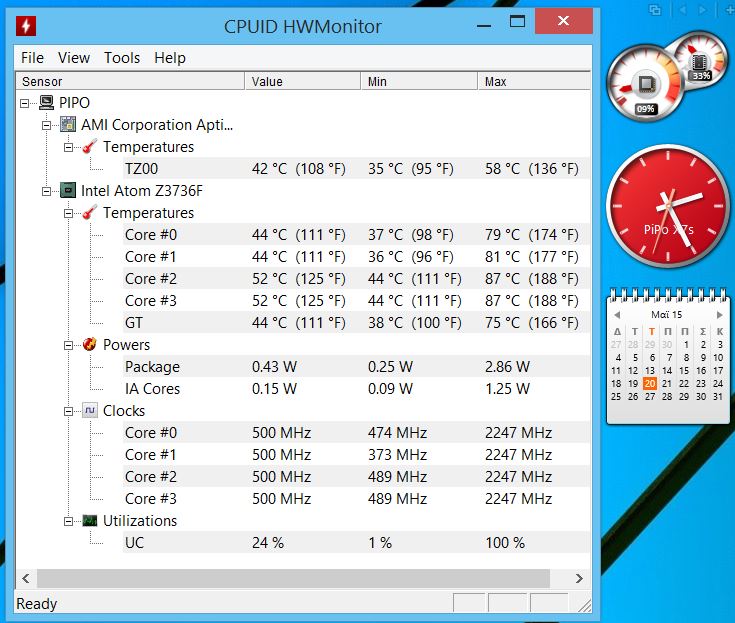This screenshot has height=623, width=735.
Task: Select temperature row Core #2 at 52 °C
Action: (356, 278)
